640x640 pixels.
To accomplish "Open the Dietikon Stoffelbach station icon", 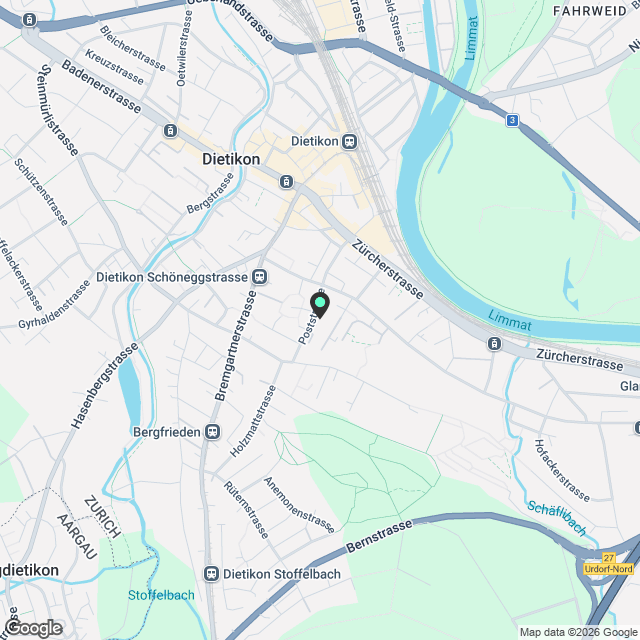I will (x=211, y=574).
